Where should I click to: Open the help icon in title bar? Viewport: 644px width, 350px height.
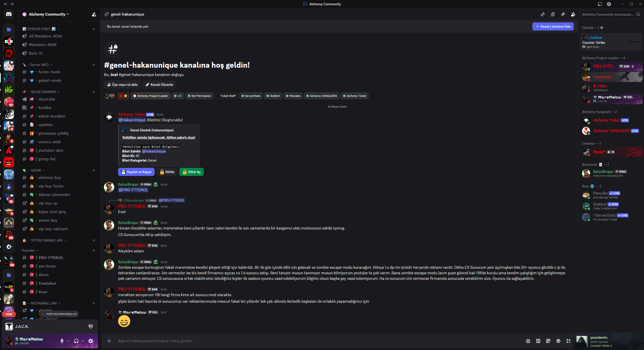pos(609,4)
